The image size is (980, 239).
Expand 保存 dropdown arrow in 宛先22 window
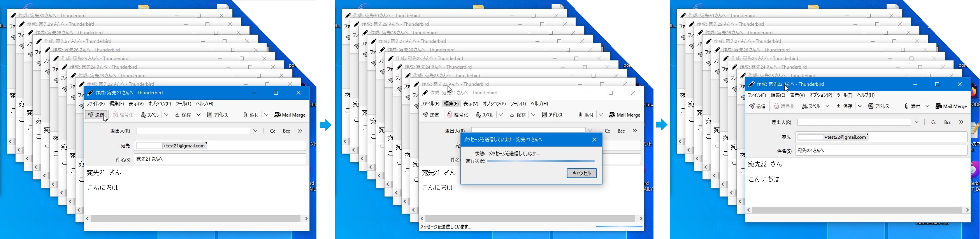(860, 106)
